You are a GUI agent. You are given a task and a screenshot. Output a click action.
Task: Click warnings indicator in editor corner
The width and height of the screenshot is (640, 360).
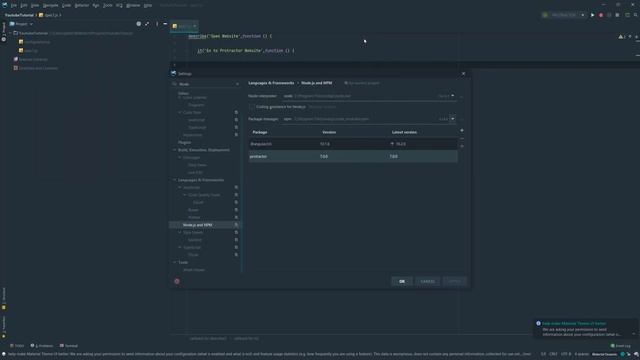click(622, 37)
